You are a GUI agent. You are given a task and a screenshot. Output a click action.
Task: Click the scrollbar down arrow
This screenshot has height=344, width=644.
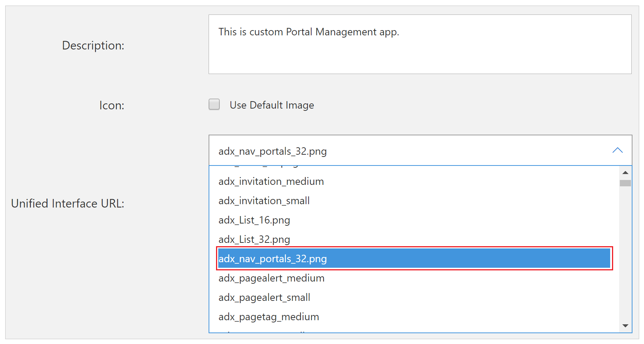click(625, 326)
